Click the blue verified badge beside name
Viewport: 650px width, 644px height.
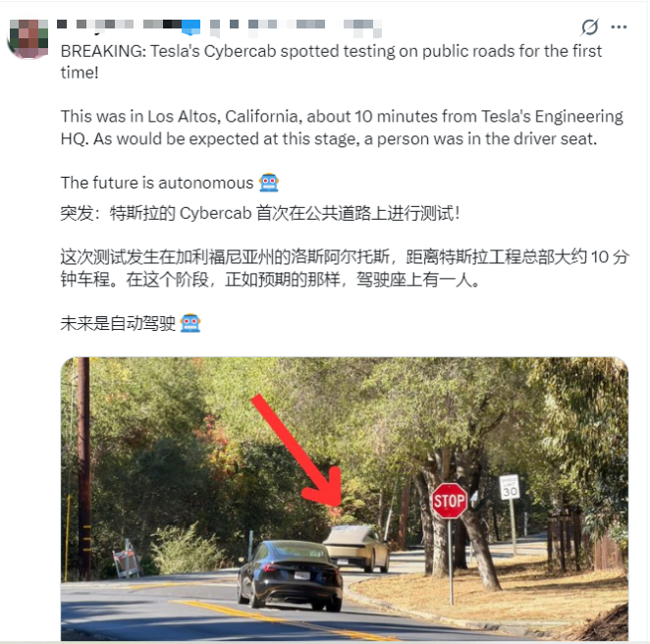point(190,26)
